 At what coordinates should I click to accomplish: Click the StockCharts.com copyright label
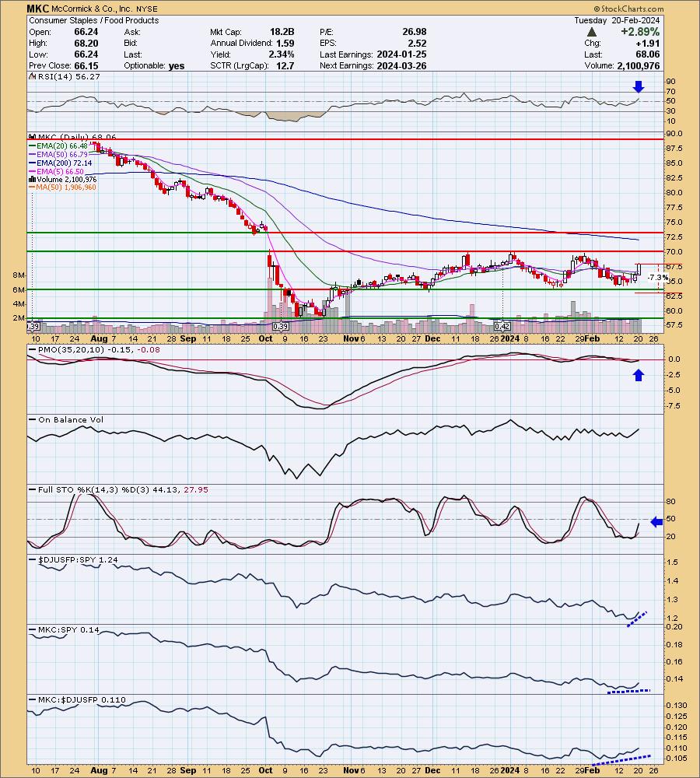point(628,9)
